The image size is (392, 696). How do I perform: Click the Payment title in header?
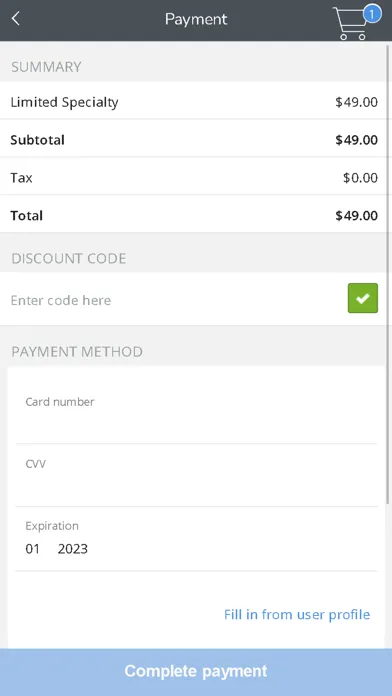click(x=196, y=19)
